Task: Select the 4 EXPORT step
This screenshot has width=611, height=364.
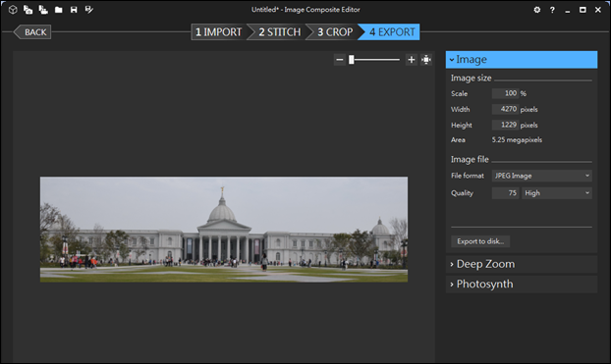Action: [390, 32]
